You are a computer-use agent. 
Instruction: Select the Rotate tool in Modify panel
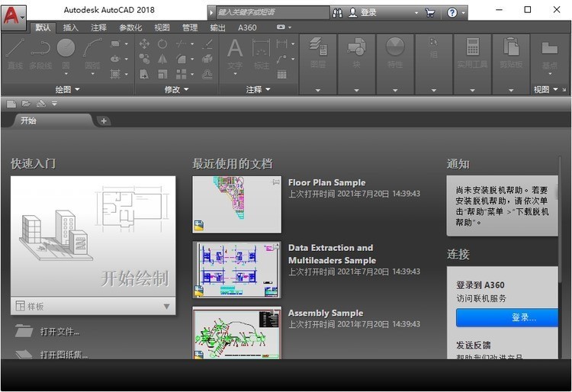pos(162,44)
